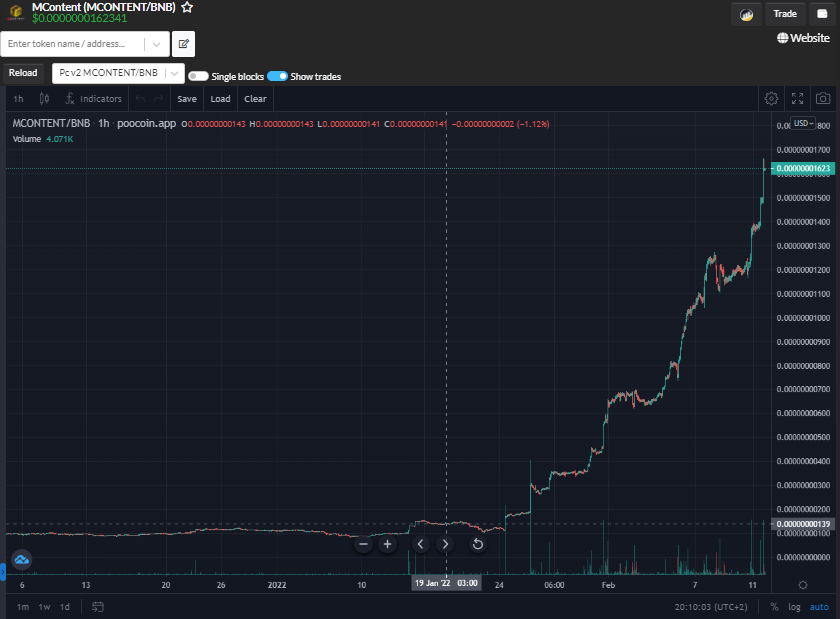Open the token search dropdown arrow
The width and height of the screenshot is (840, 619).
[156, 44]
